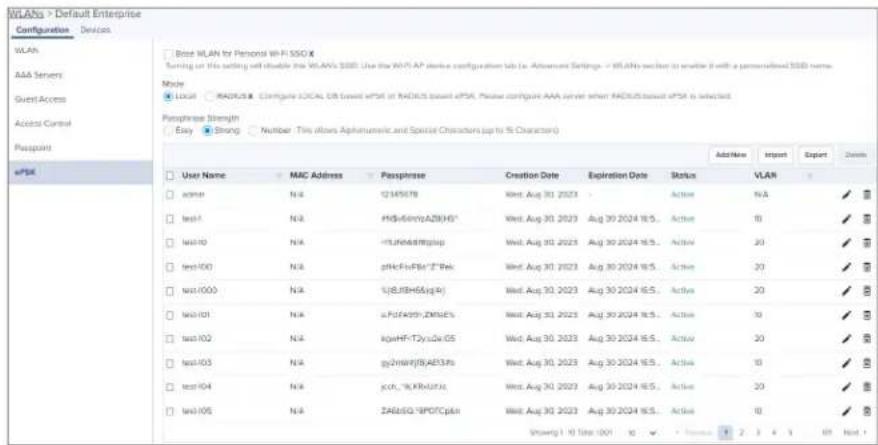
Task: Delete the test-101 user entry
Action: coord(867,315)
